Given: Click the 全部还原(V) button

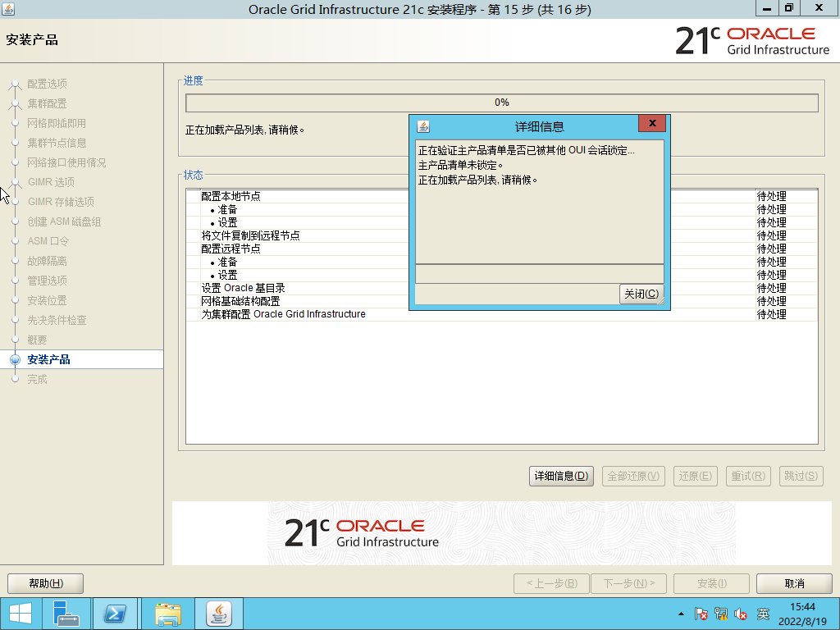Looking at the screenshot, I should (x=633, y=476).
